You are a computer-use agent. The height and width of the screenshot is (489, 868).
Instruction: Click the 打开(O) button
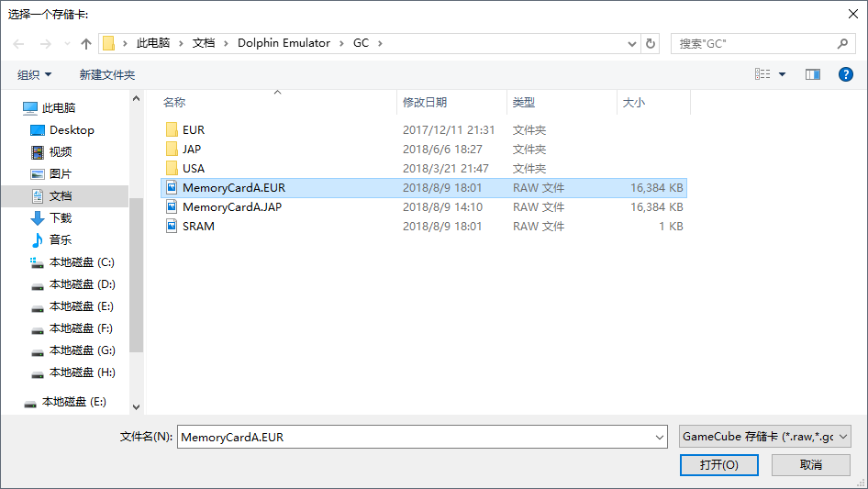719,464
